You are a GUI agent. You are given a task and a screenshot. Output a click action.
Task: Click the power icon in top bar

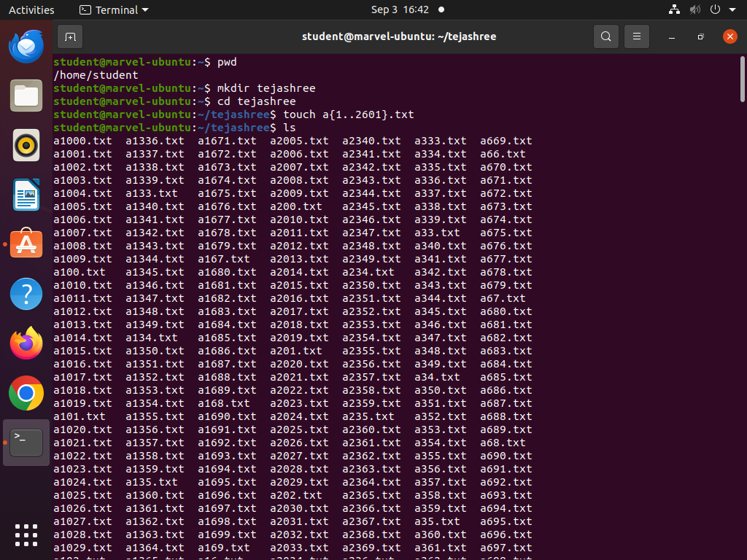click(x=715, y=9)
